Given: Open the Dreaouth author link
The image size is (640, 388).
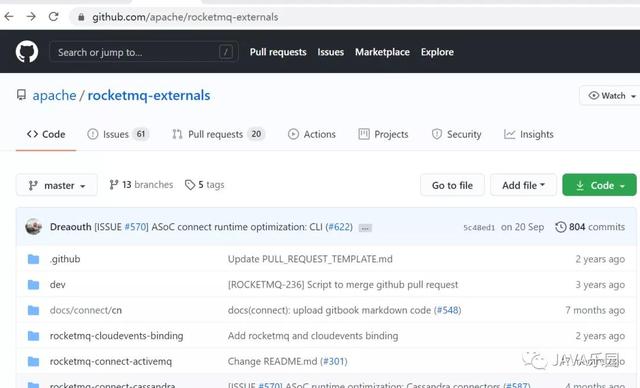Looking at the screenshot, I should point(71,227).
